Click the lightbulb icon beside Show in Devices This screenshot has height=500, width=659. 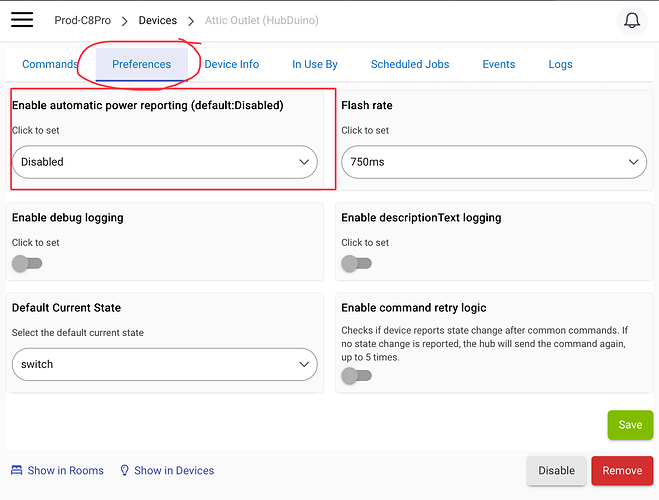(124, 470)
